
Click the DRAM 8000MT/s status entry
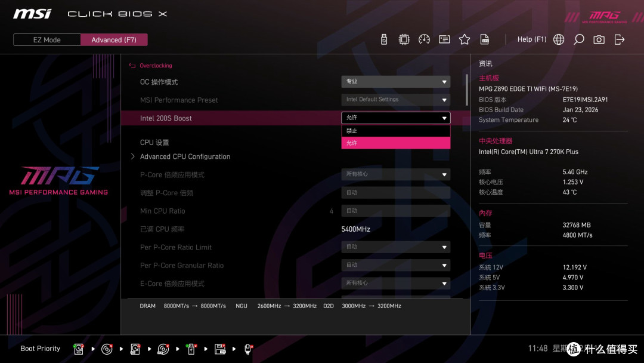(182, 306)
